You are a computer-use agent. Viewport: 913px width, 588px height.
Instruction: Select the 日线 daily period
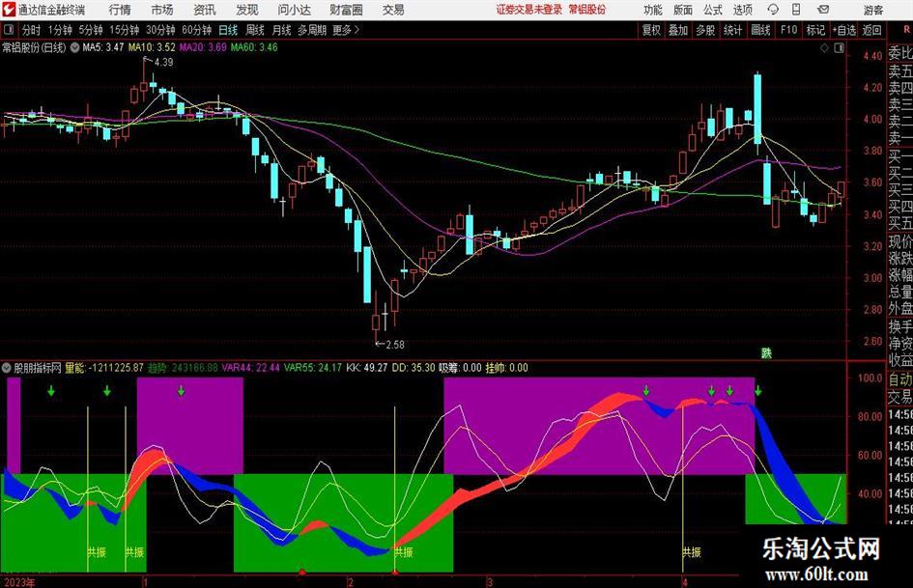[228, 30]
